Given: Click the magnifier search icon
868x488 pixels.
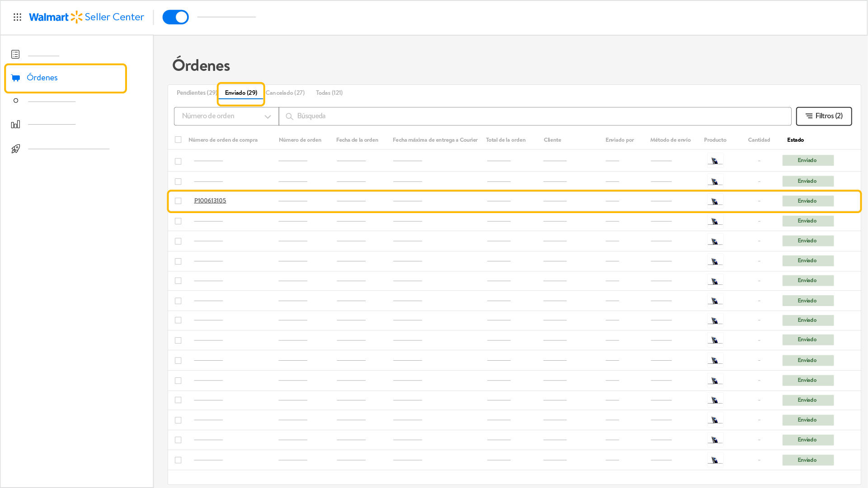Looking at the screenshot, I should point(289,116).
